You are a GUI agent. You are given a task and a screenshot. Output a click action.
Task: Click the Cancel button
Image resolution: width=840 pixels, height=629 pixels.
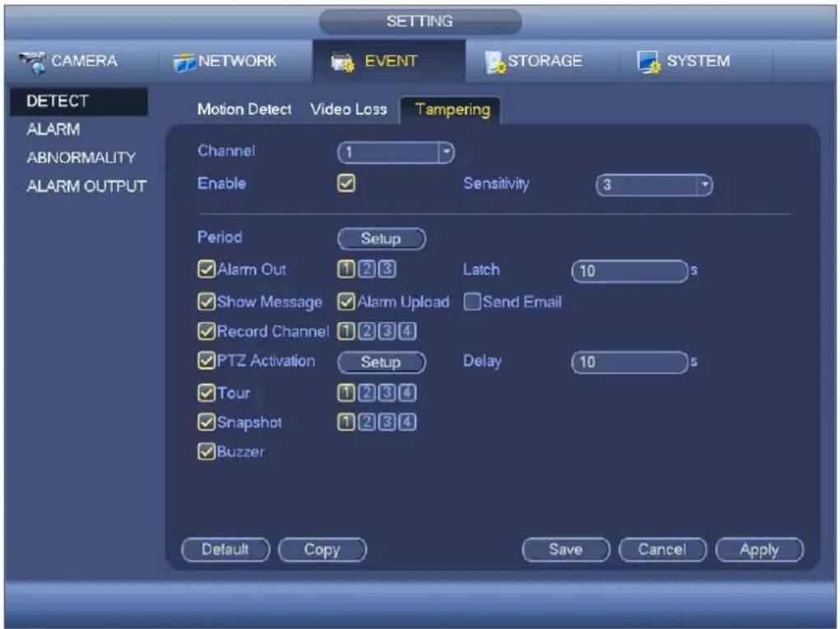coord(662,550)
